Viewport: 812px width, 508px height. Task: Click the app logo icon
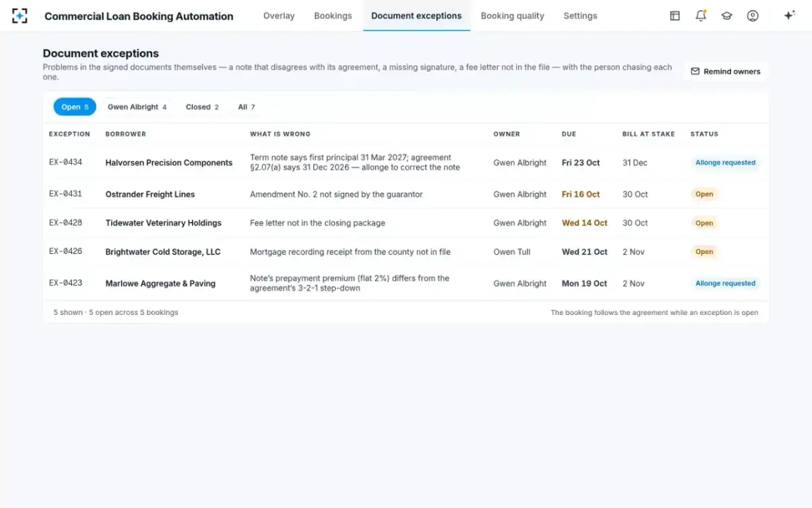pos(20,16)
